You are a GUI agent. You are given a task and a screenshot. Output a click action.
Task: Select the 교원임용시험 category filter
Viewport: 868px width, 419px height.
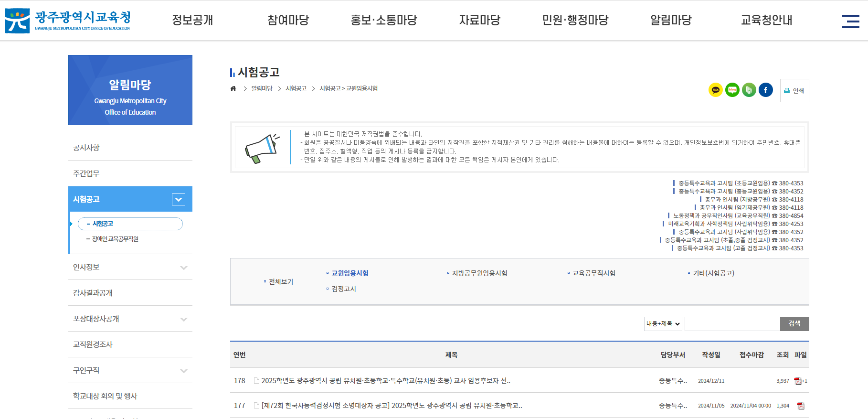click(350, 273)
